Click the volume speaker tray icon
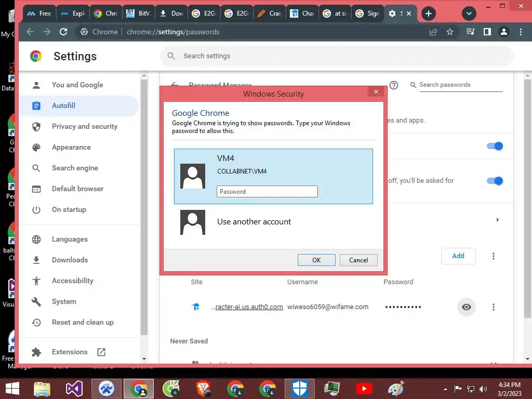The height and width of the screenshot is (399, 532). [x=483, y=389]
